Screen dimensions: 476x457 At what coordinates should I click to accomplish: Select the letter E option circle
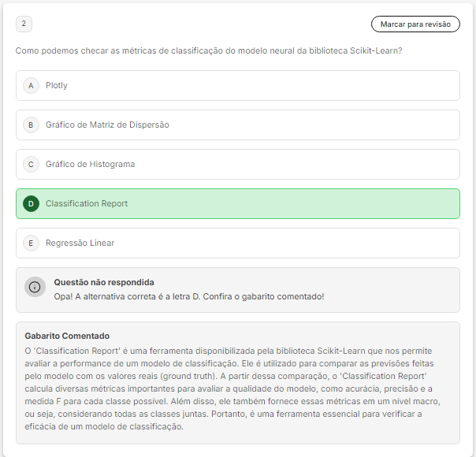32,243
